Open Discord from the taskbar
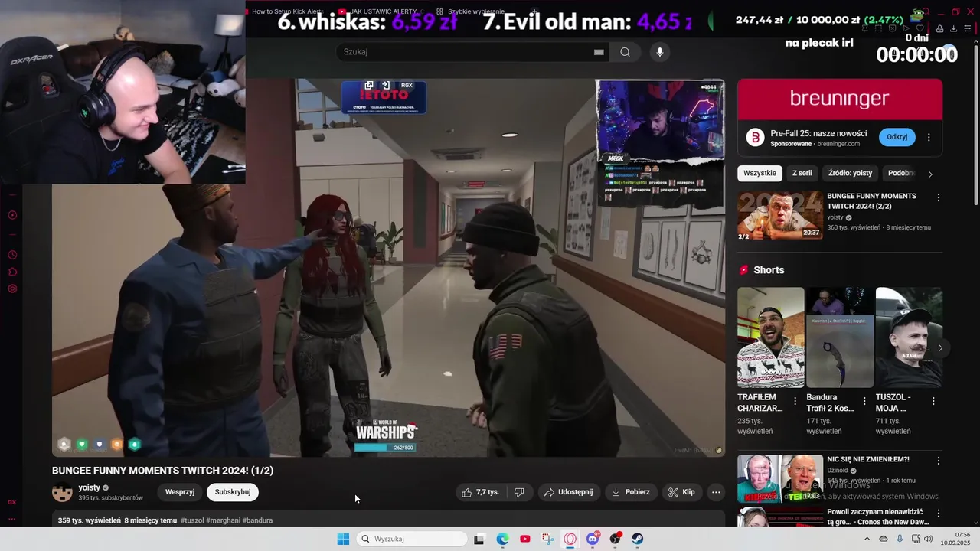Image resolution: width=980 pixels, height=551 pixels. point(593,539)
